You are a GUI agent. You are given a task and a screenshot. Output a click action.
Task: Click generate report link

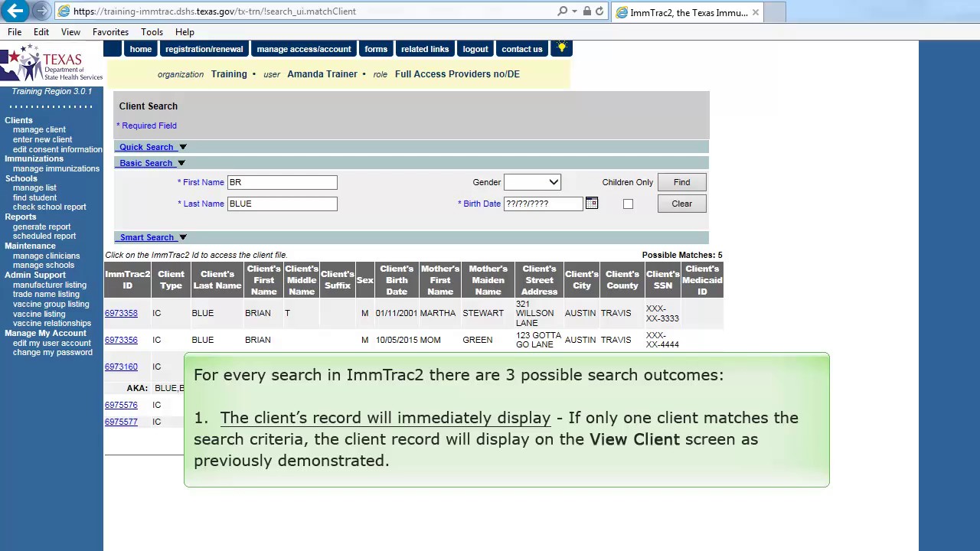(41, 227)
